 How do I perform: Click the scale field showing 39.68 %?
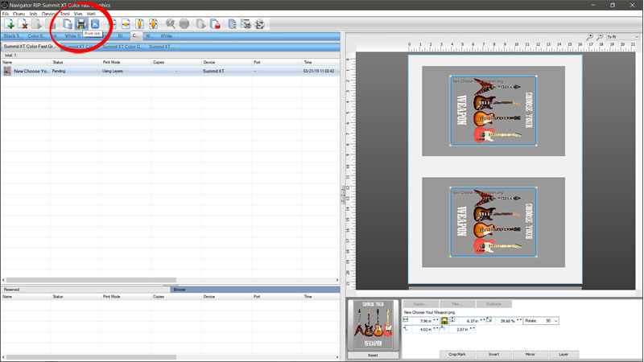(508, 320)
